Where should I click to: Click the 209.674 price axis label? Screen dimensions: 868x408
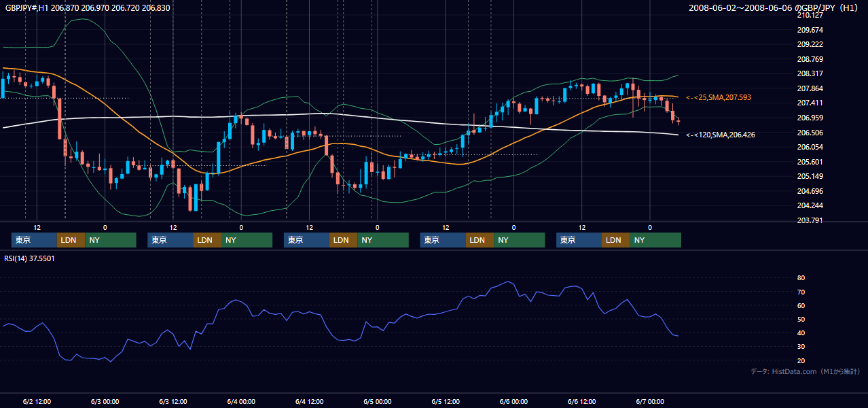coord(810,30)
